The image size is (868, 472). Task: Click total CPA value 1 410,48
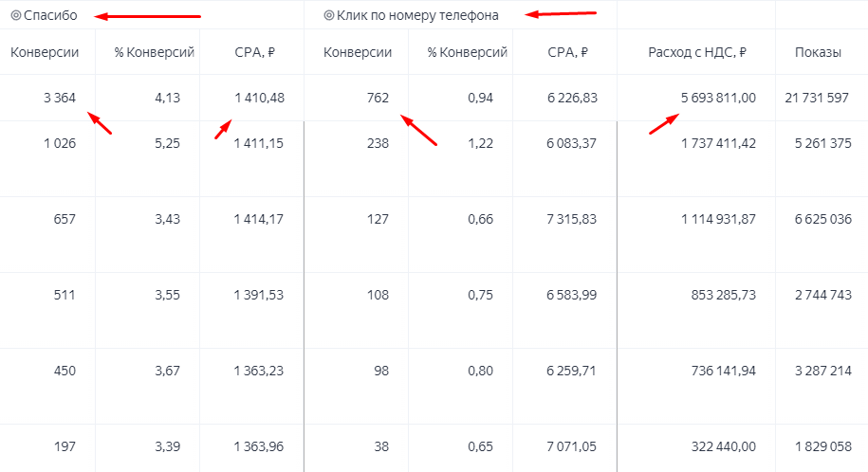[260, 98]
